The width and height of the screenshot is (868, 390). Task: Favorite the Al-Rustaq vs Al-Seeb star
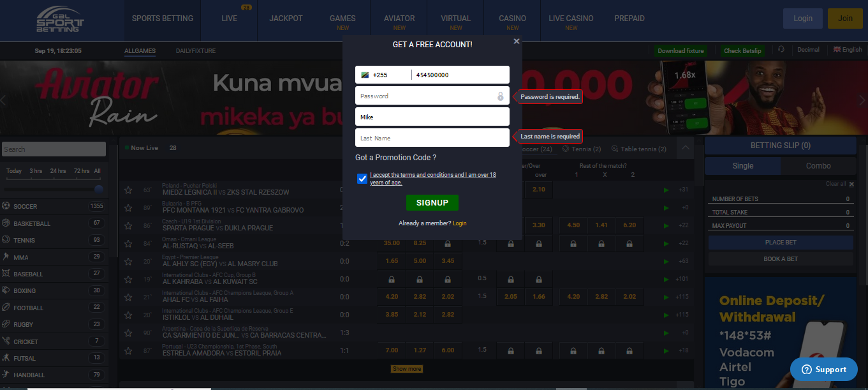pyautogui.click(x=128, y=243)
